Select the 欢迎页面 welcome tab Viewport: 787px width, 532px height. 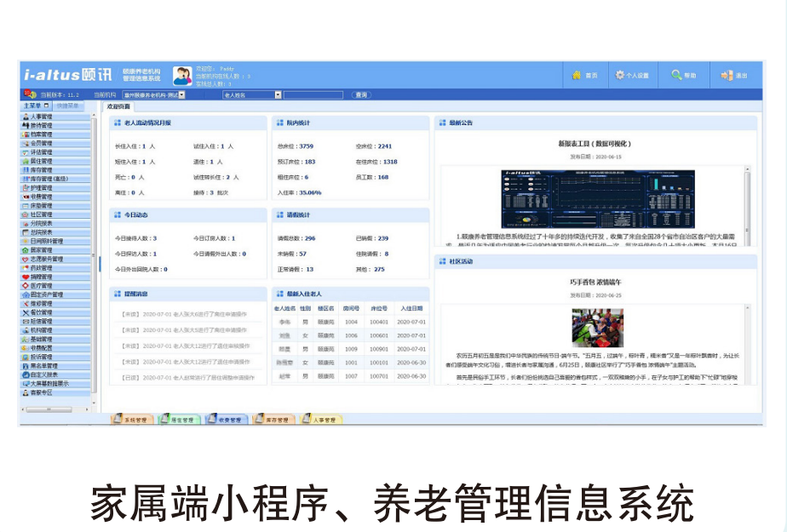click(119, 106)
